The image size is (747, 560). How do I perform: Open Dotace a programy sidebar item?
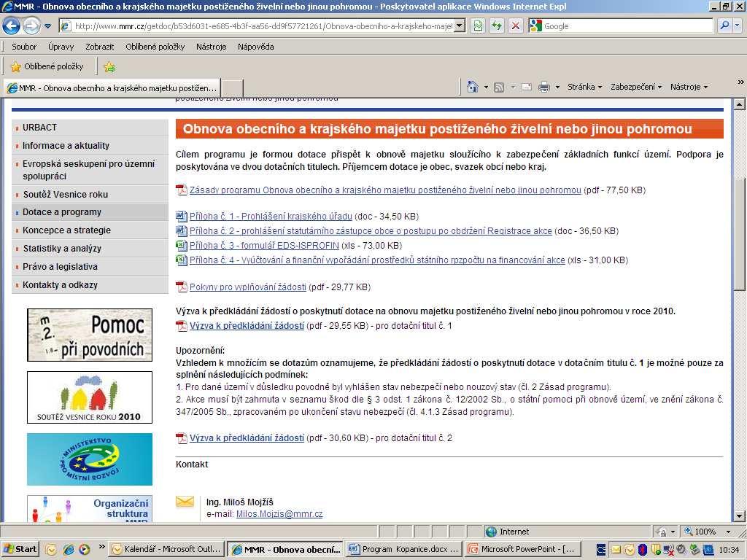pos(90,212)
